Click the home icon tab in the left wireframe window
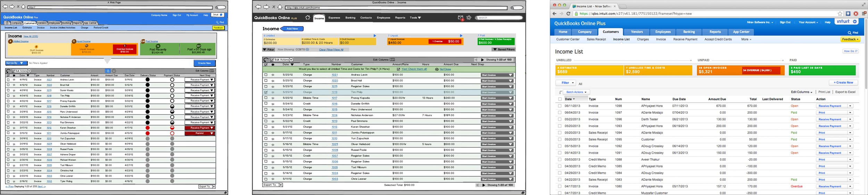Viewport: 868px width, 195px height. pyautogui.click(x=7, y=23)
